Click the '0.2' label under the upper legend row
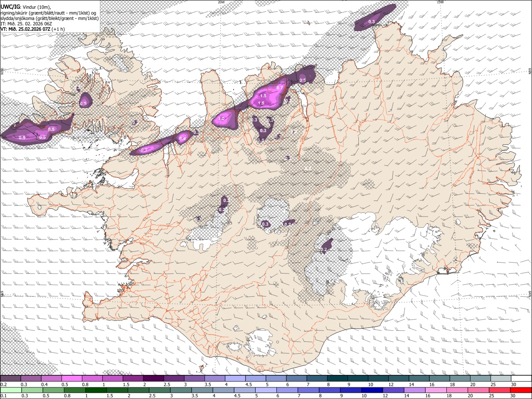 (3, 384)
